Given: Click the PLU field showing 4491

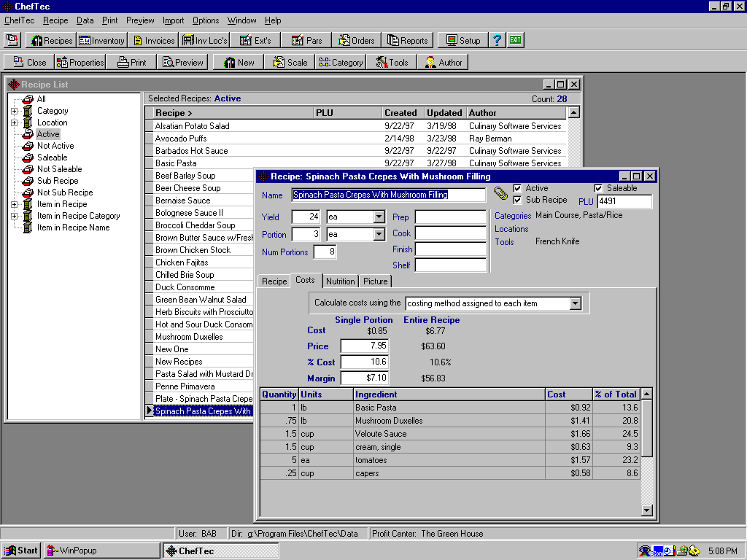Looking at the screenshot, I should [624, 201].
